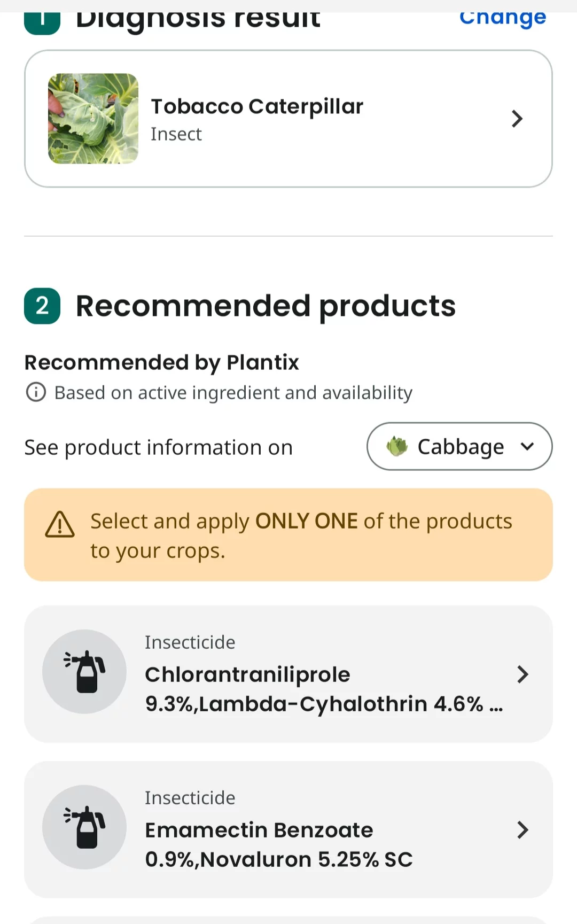The height and width of the screenshot is (924, 577).
Task: Tap the info icon near active ingredient text
Action: 36,392
